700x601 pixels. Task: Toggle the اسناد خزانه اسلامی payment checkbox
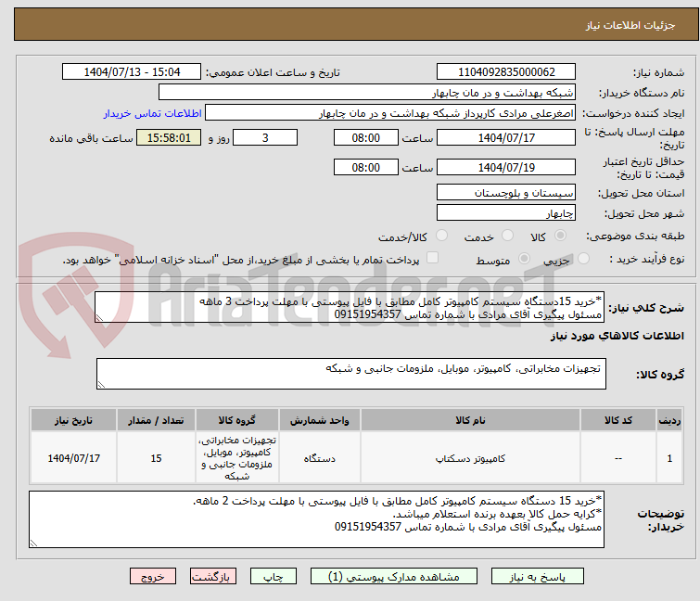(432, 258)
